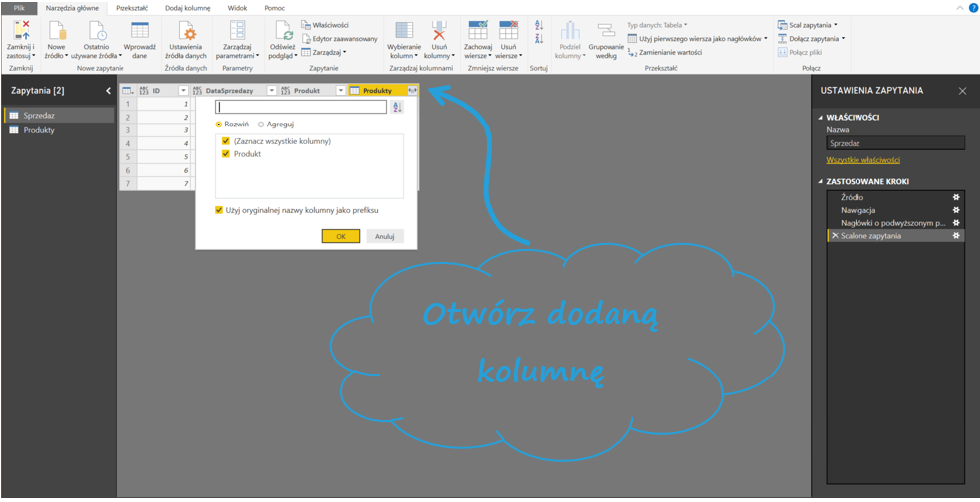This screenshot has width=980, height=502.
Task: Collapse the Zapytania queries pane
Action: click(108, 91)
